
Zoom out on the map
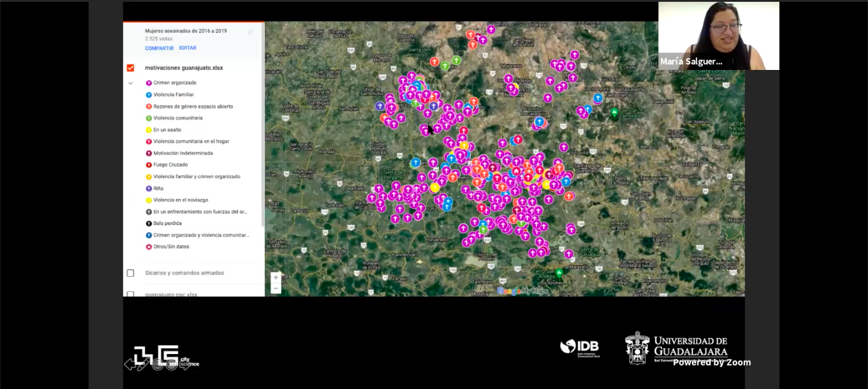275,288
